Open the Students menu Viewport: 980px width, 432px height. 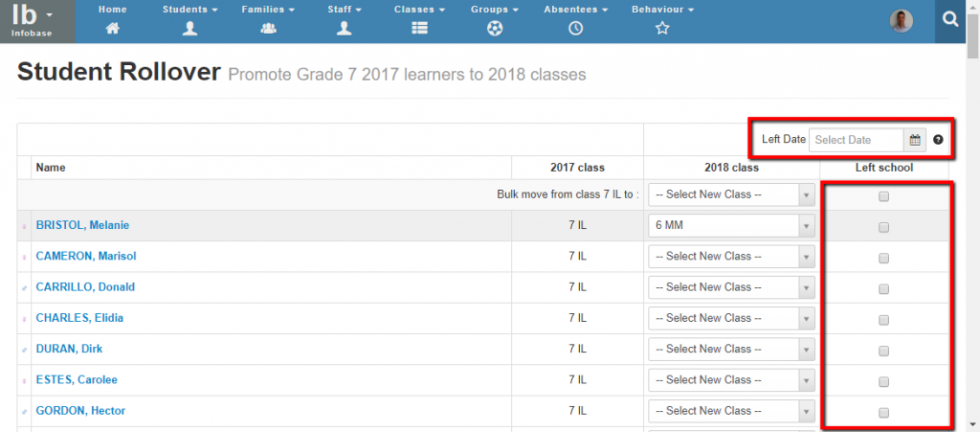190,10
